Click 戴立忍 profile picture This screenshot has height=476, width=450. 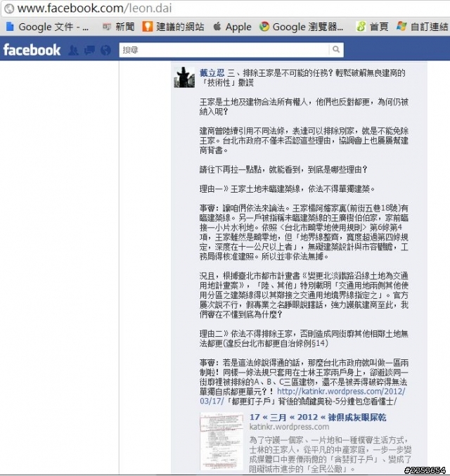coord(184,77)
